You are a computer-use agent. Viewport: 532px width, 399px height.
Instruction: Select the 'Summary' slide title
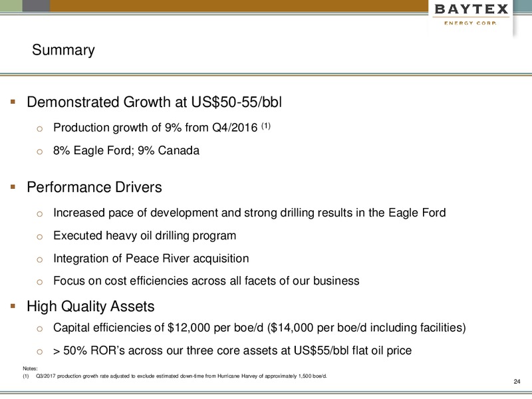pos(63,51)
